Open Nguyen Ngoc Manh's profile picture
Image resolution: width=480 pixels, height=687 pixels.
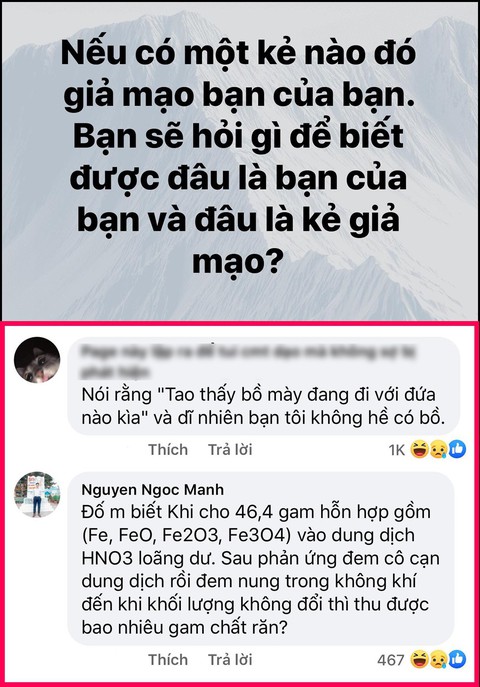[37, 495]
